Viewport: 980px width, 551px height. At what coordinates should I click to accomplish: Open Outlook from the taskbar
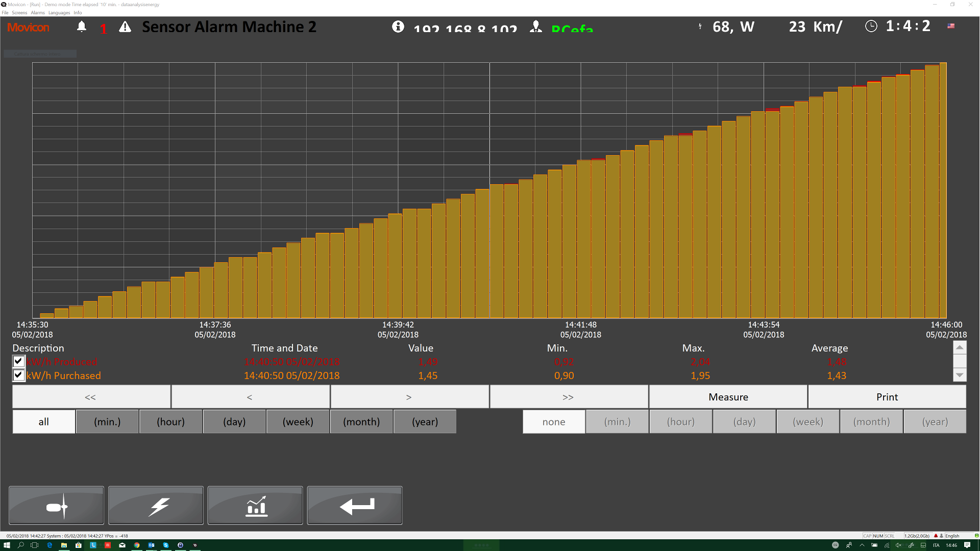[x=152, y=545]
